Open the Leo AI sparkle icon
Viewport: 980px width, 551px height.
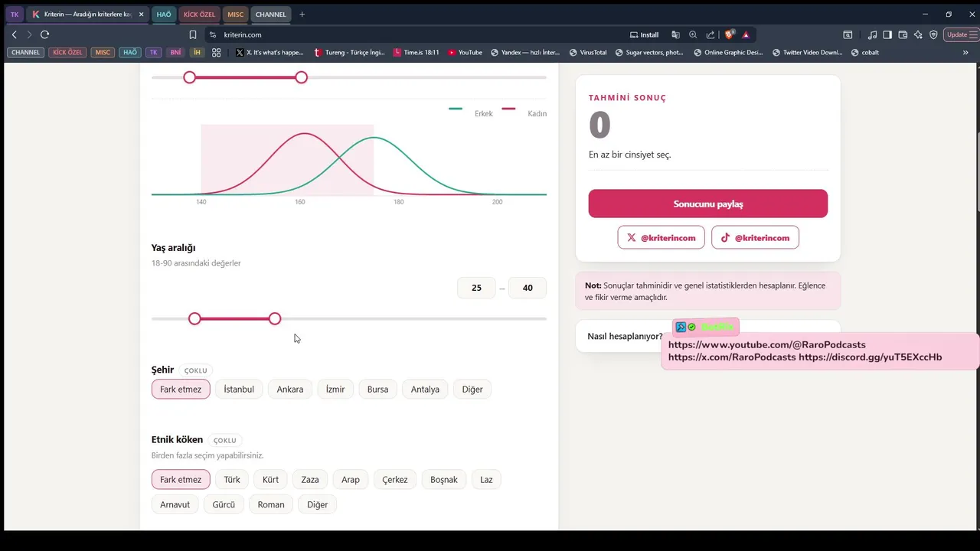[918, 34]
